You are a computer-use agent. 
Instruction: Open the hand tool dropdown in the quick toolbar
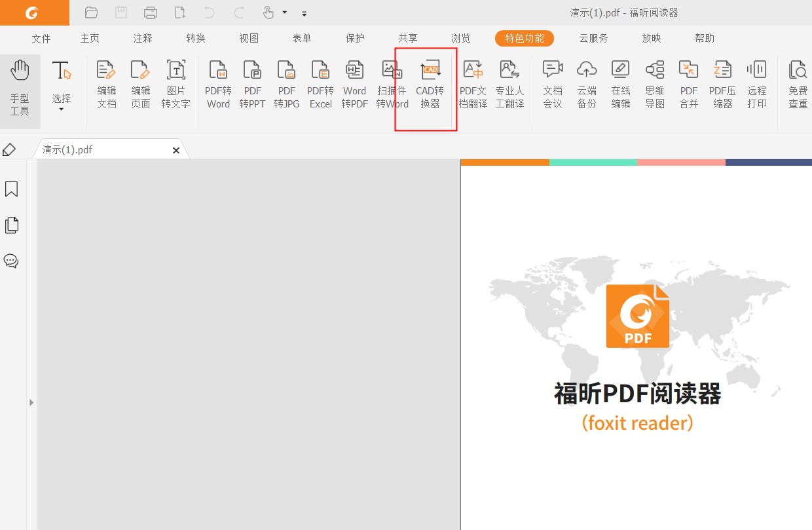pos(285,12)
